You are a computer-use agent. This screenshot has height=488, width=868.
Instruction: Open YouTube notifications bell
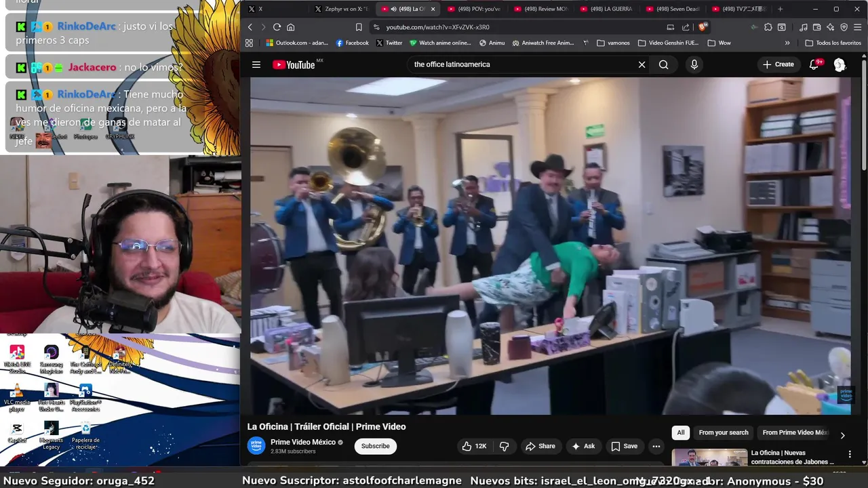(x=814, y=64)
